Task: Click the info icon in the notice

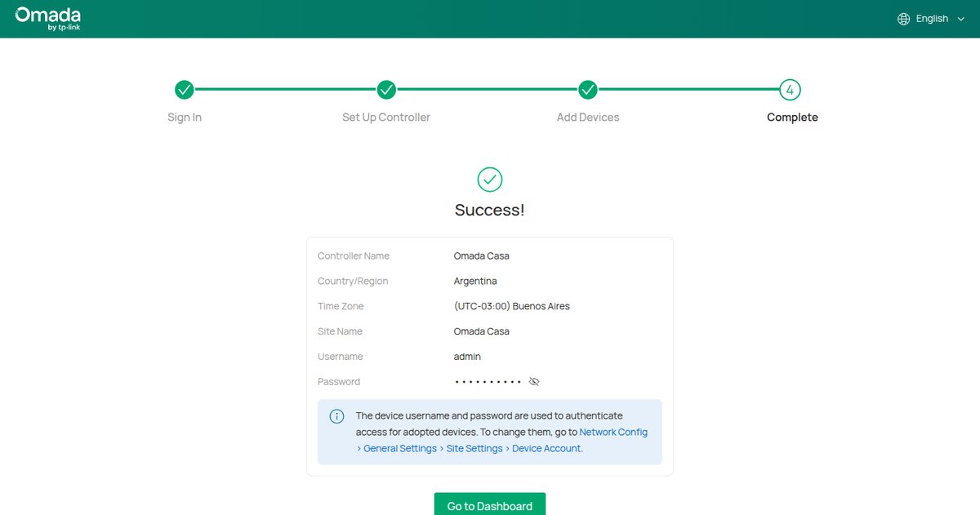Action: pos(336,416)
